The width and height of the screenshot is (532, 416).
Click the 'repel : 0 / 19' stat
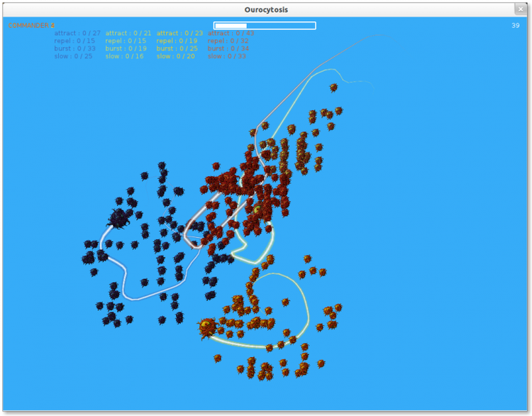(x=177, y=40)
